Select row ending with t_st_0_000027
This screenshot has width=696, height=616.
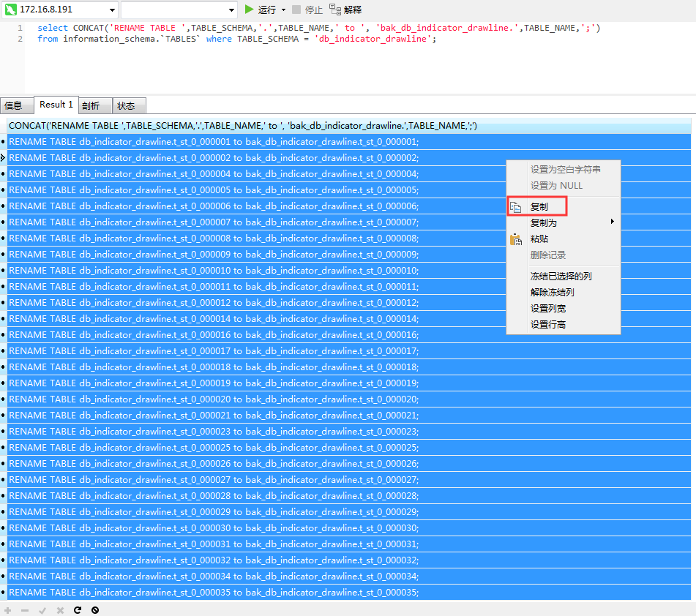click(349, 480)
